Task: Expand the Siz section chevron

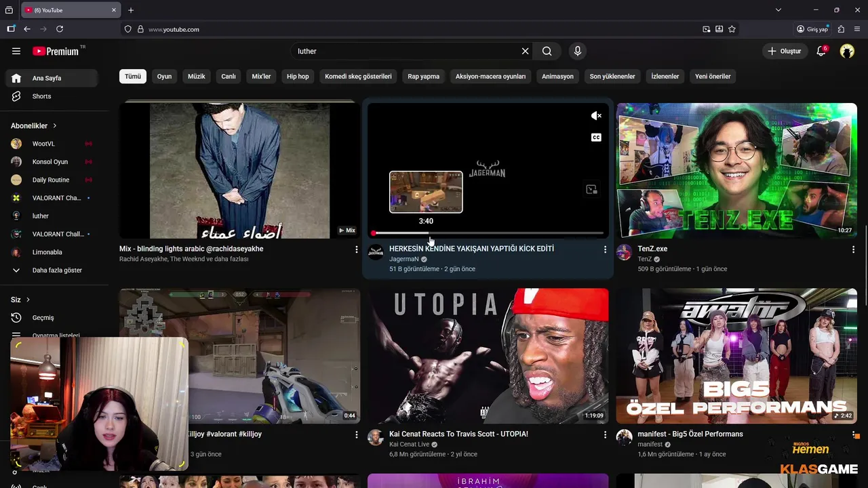Action: 28,300
